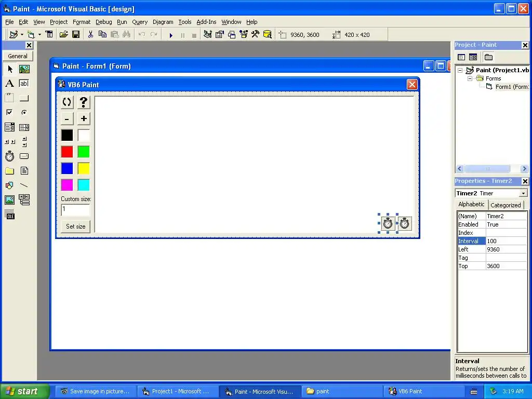Screen dimensions: 532x399
Task: Click the question mark help button on form
Action: pyautogui.click(x=84, y=102)
